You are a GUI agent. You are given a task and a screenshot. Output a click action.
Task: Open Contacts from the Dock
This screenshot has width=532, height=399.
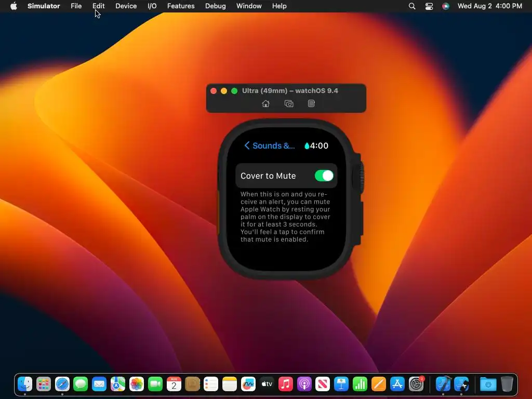(192, 384)
